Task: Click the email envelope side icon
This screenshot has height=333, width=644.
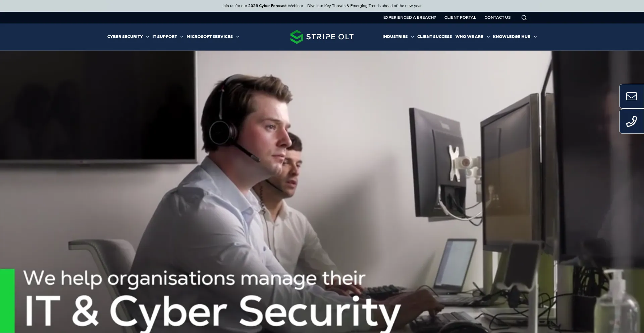Action: [632, 96]
